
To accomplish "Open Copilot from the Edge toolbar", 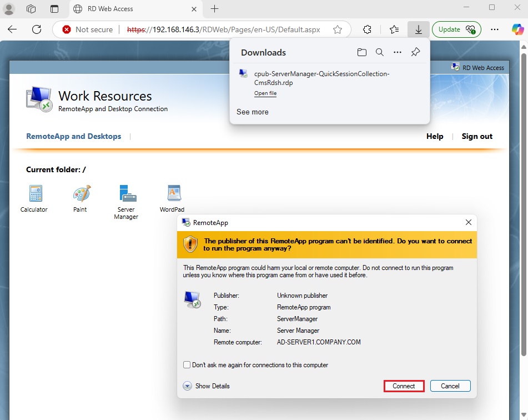I will (x=517, y=29).
